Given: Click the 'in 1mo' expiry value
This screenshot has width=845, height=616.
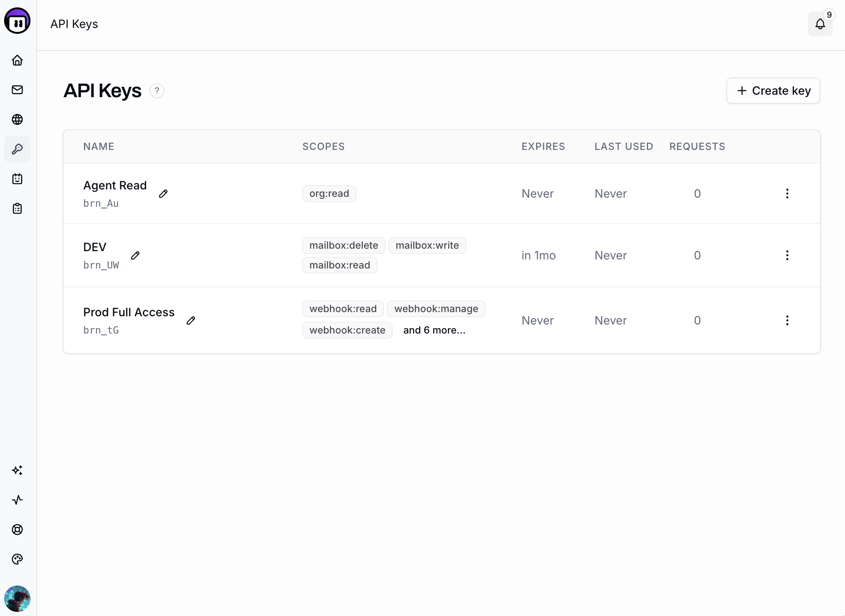Looking at the screenshot, I should click(539, 255).
